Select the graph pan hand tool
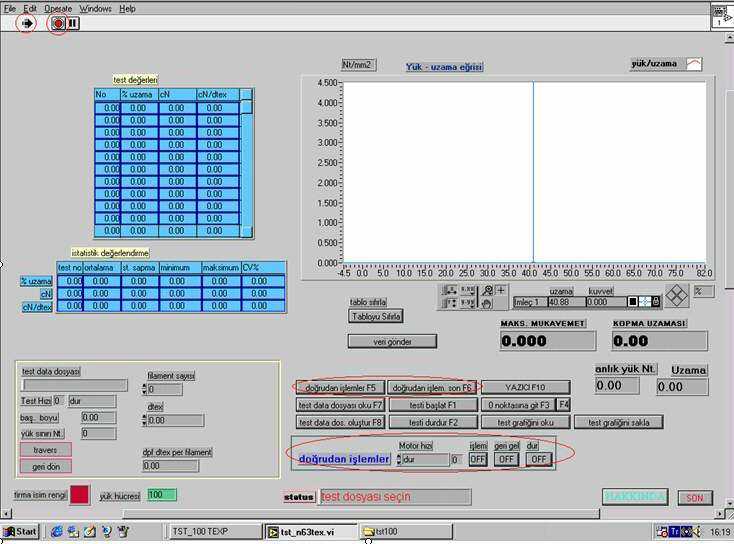The width and height of the screenshot is (734, 544). (x=487, y=303)
